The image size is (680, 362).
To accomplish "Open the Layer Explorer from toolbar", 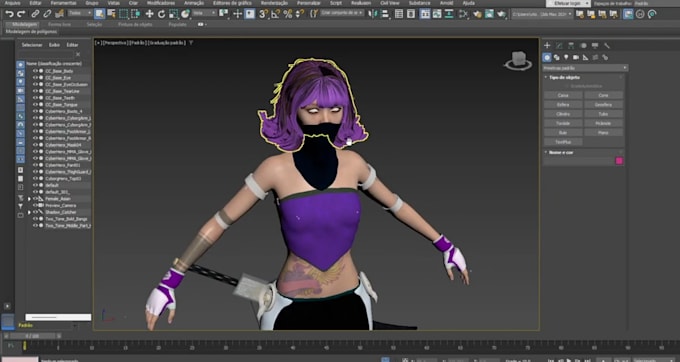I will pyautogui.click(x=411, y=14).
